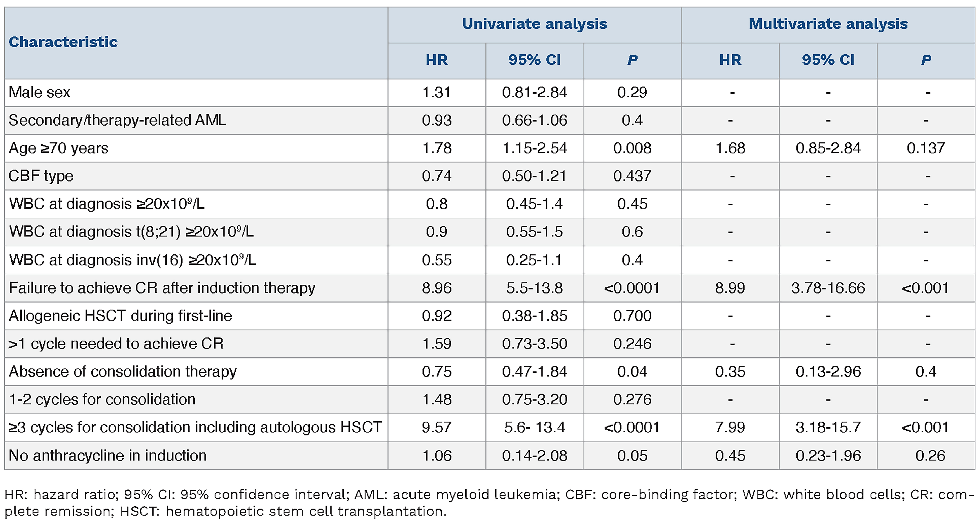Click the Male sex row label
980x528 pixels.
(x=40, y=92)
